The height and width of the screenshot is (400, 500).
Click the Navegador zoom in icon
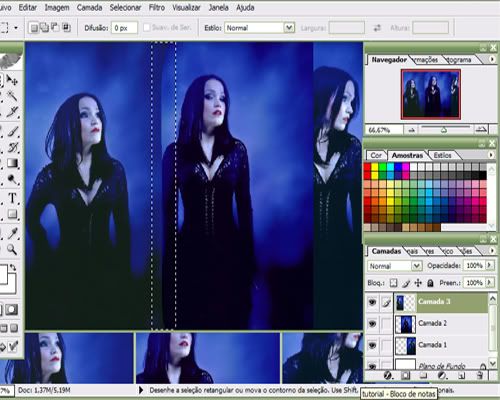coord(481,129)
